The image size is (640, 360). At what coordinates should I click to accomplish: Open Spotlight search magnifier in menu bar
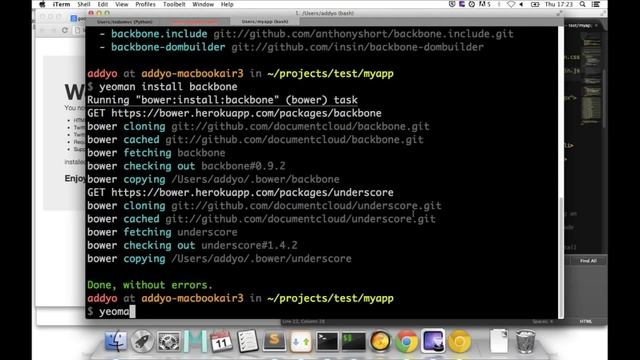point(582,4)
